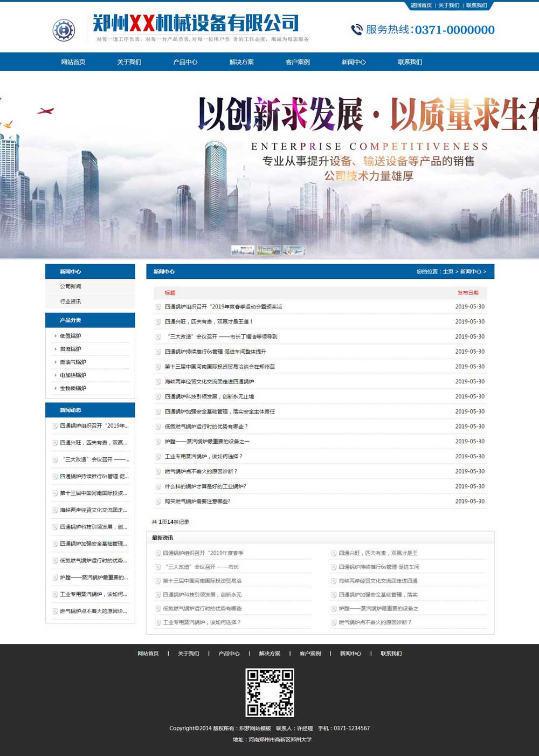Click the icon beside "低氮燃气锅炉运行时的优势有哪些" in 最新资讯
This screenshot has height=756, width=539.
click(156, 608)
